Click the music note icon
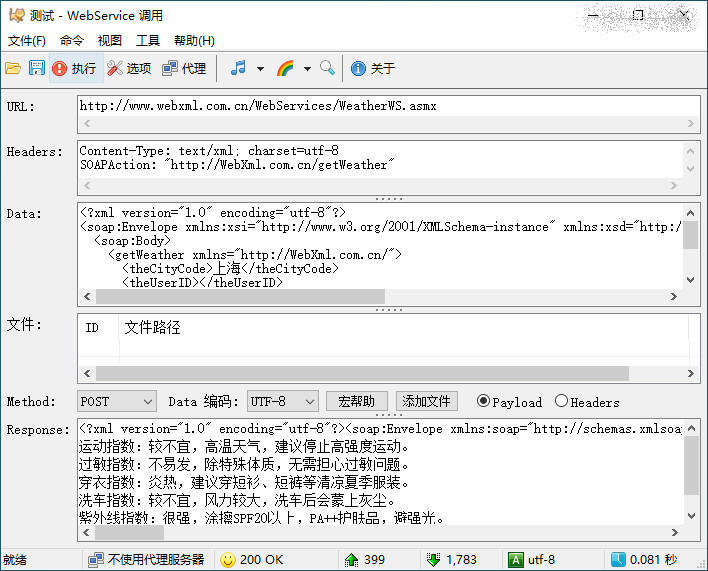 pyautogui.click(x=238, y=68)
